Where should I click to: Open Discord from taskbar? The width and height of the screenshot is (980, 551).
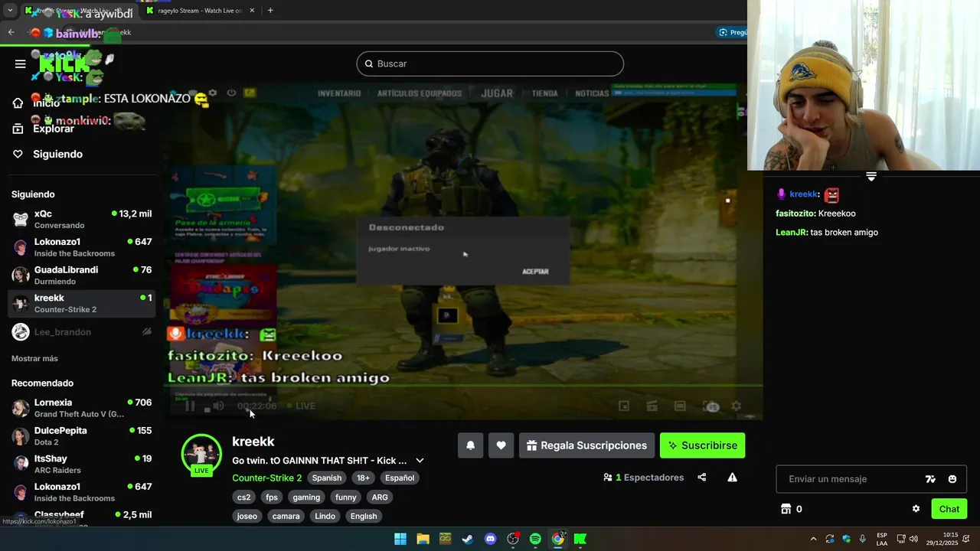(x=491, y=539)
